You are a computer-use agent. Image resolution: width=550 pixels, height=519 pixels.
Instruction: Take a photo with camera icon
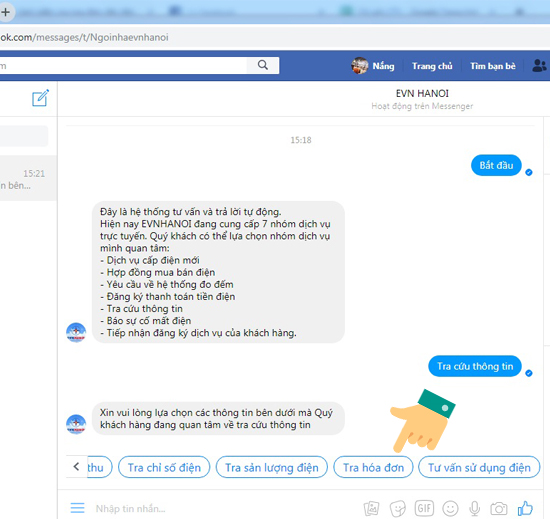[499, 508]
